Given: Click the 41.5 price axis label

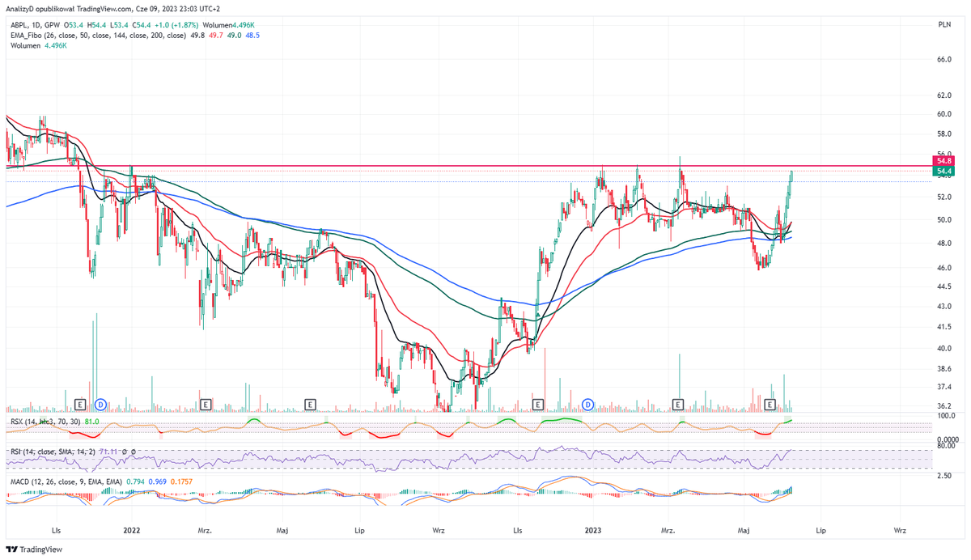Looking at the screenshot, I should 943,327.
